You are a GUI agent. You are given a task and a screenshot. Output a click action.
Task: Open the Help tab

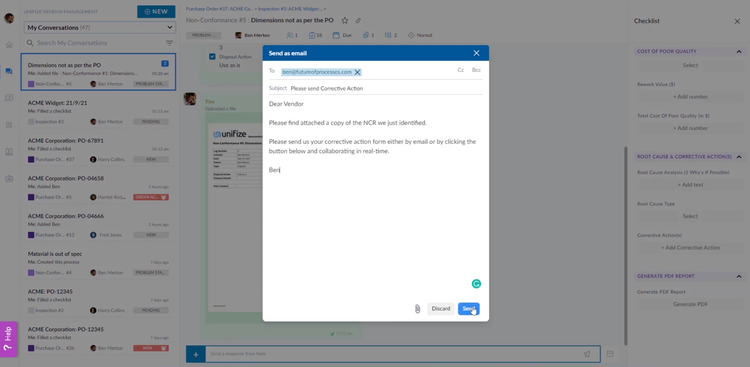(x=9, y=339)
